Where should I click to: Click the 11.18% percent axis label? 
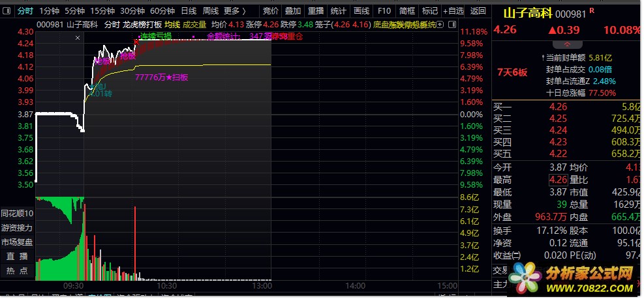coord(474,31)
